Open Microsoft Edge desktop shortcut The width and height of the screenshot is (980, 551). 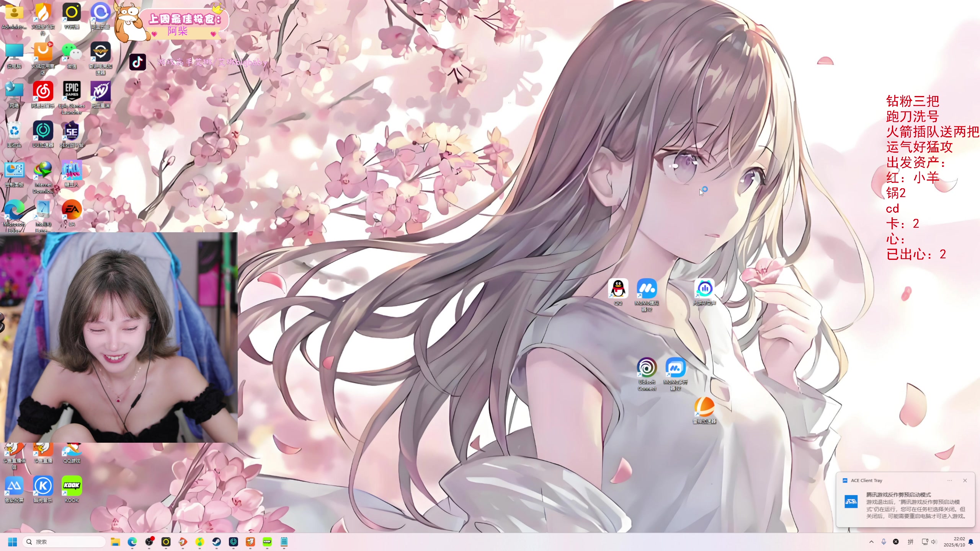click(x=14, y=216)
